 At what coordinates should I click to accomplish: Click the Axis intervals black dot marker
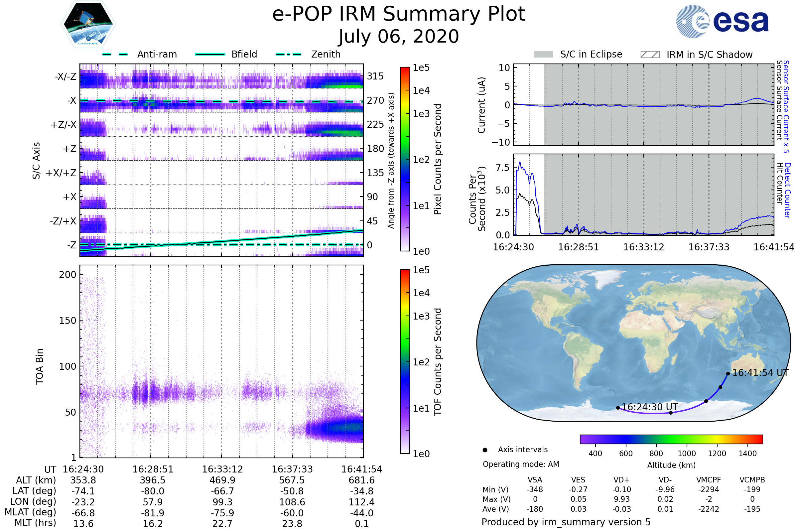point(485,450)
